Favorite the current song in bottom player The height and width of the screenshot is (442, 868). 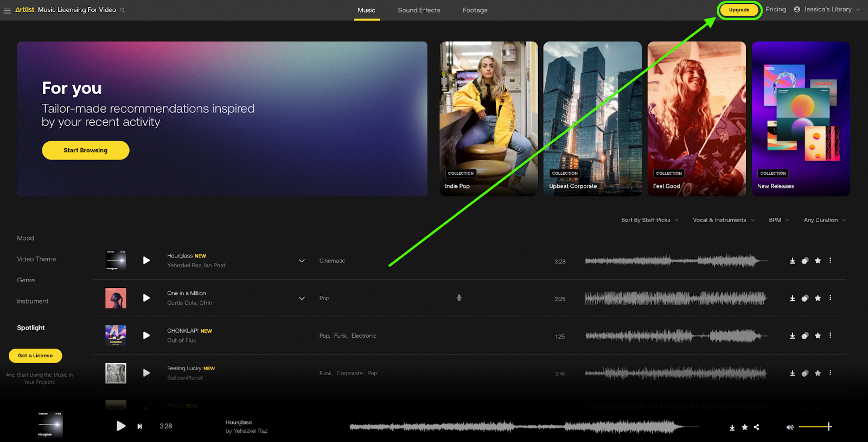(x=744, y=427)
